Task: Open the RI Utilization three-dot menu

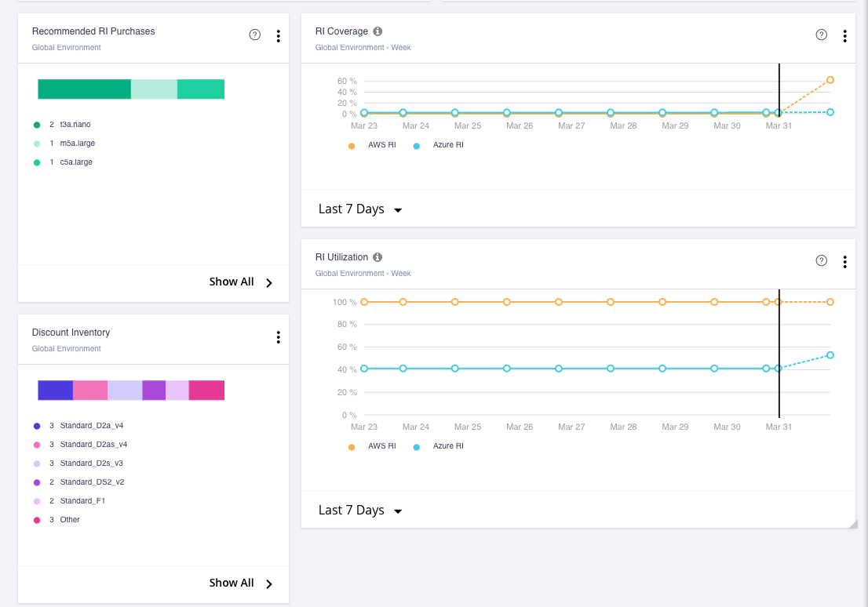Action: point(844,261)
